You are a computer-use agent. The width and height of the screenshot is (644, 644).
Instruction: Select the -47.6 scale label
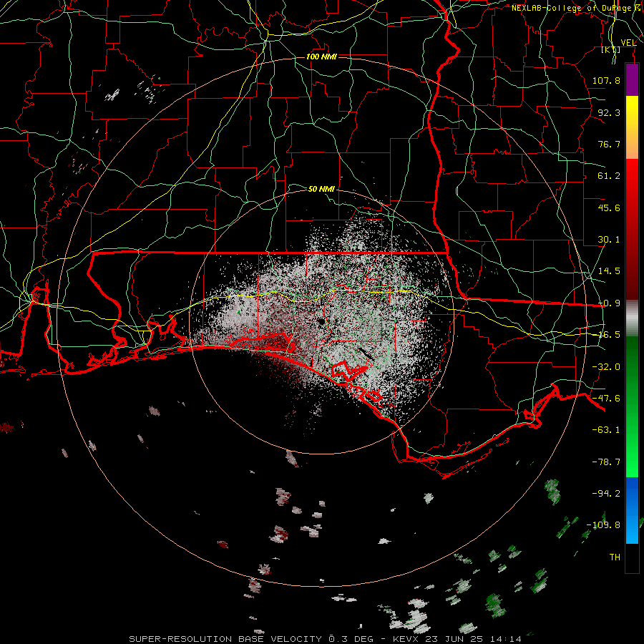606,398
